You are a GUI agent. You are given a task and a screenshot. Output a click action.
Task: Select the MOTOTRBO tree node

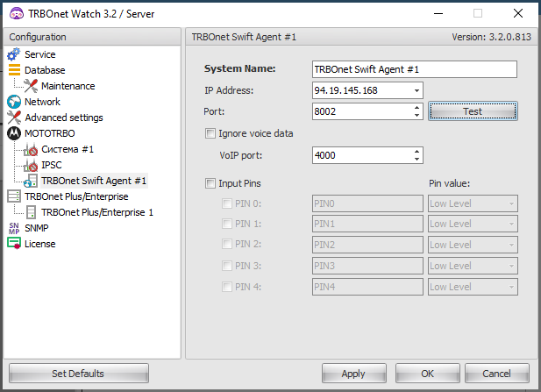(x=50, y=133)
